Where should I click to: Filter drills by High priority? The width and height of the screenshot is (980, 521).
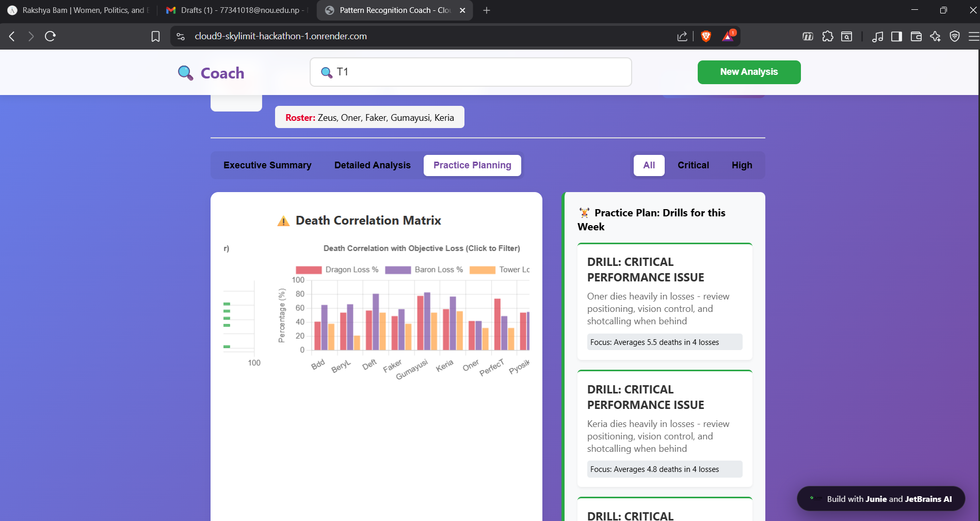coord(742,165)
